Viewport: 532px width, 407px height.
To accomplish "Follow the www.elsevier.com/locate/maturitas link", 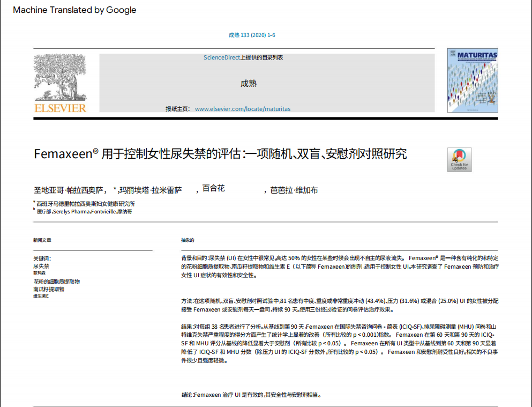I will (x=243, y=109).
